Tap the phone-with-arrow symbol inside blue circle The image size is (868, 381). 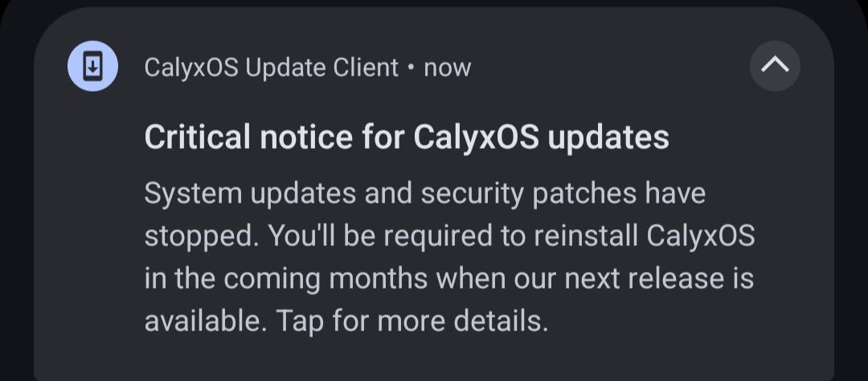92,67
